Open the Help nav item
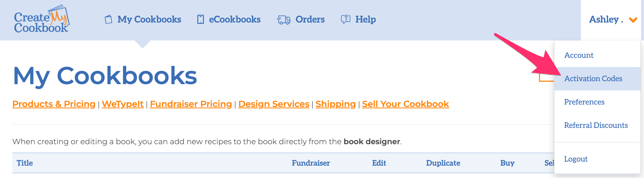 tap(366, 19)
